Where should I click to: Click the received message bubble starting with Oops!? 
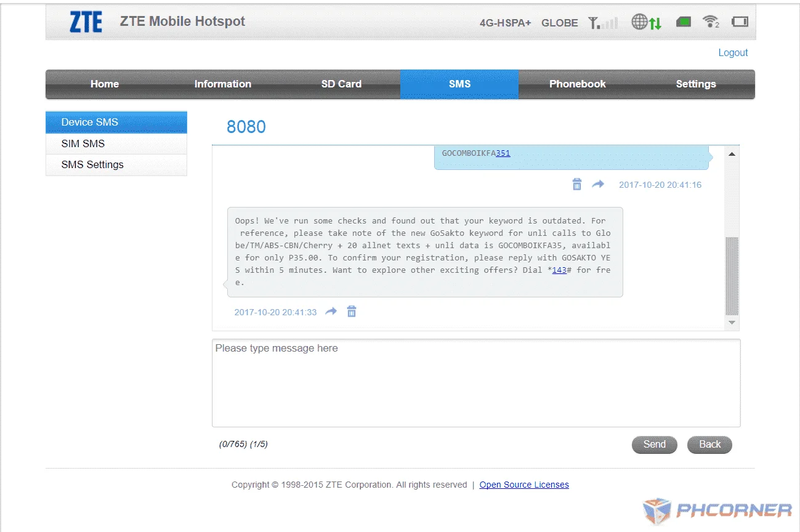[x=425, y=252]
